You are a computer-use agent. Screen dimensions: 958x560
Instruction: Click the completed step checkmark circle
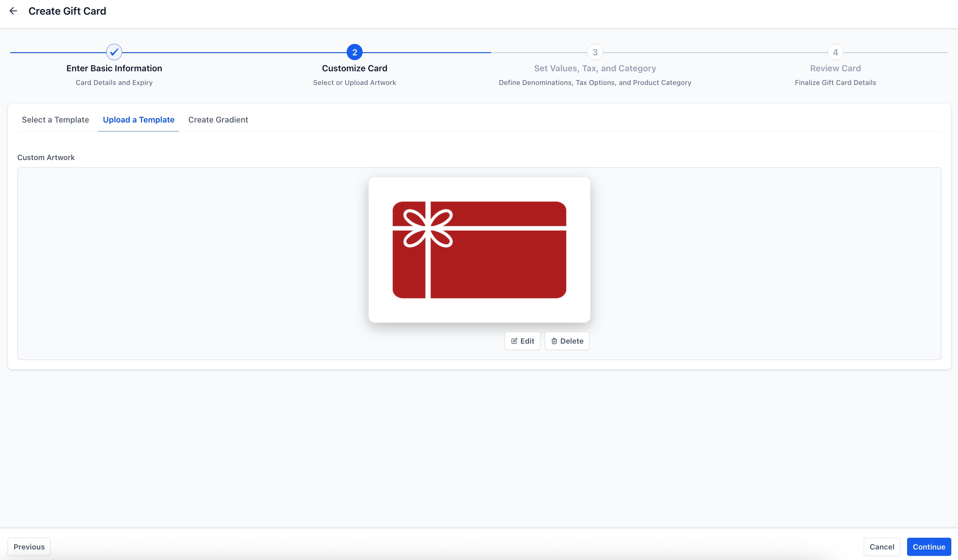coord(114,52)
